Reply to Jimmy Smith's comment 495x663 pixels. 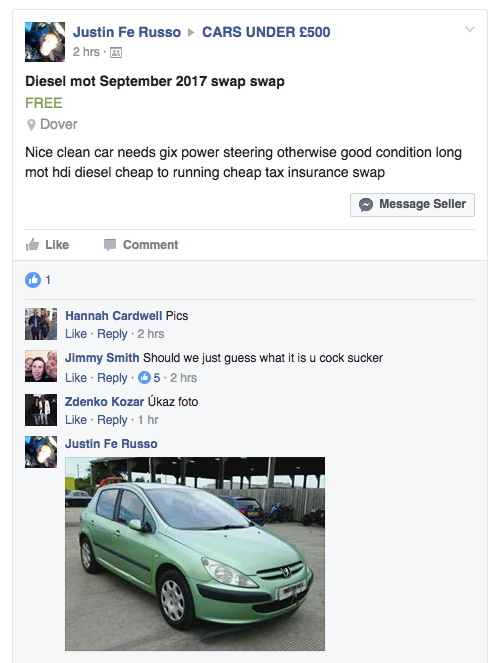(x=112, y=378)
